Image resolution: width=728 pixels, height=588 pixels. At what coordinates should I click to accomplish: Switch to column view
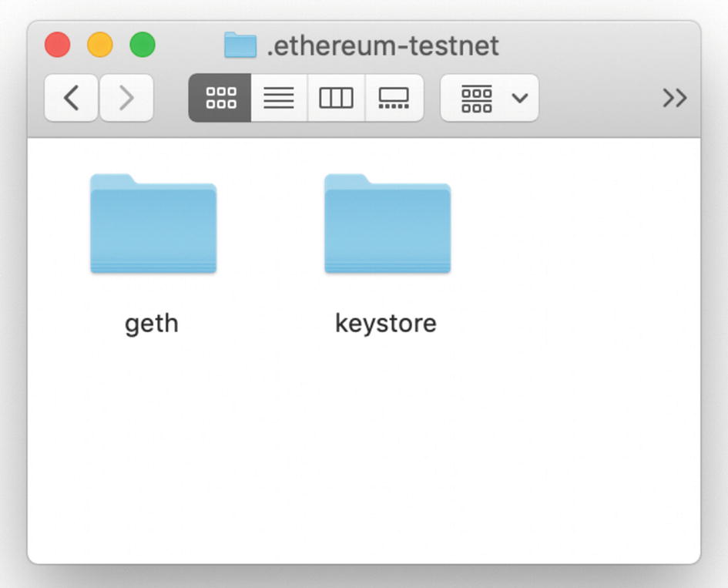(336, 98)
